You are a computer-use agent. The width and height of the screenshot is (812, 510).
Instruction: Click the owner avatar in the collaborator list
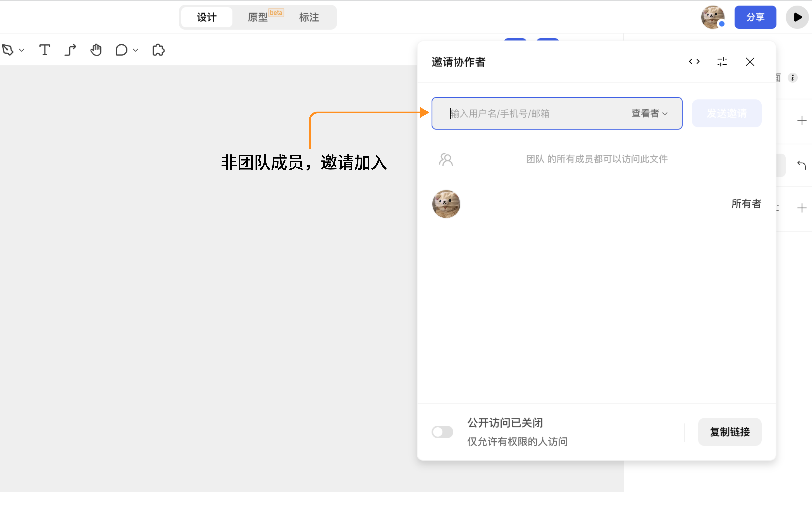pos(446,204)
